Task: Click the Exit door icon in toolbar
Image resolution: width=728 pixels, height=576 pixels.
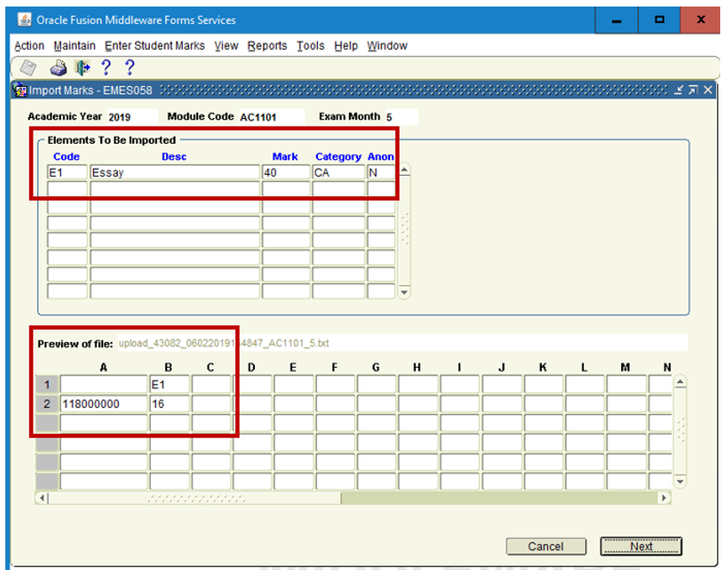Action: pos(82,68)
